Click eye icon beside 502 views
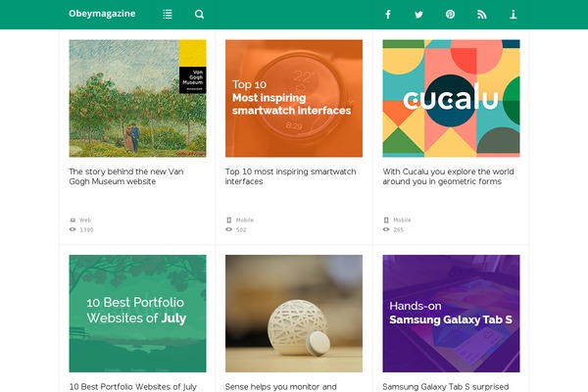588x392 pixels. coord(228,229)
